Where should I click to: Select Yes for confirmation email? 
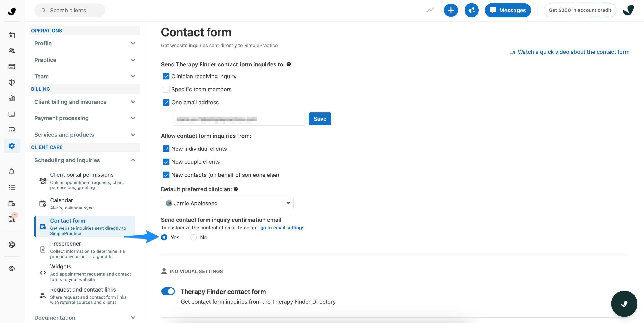pos(164,237)
